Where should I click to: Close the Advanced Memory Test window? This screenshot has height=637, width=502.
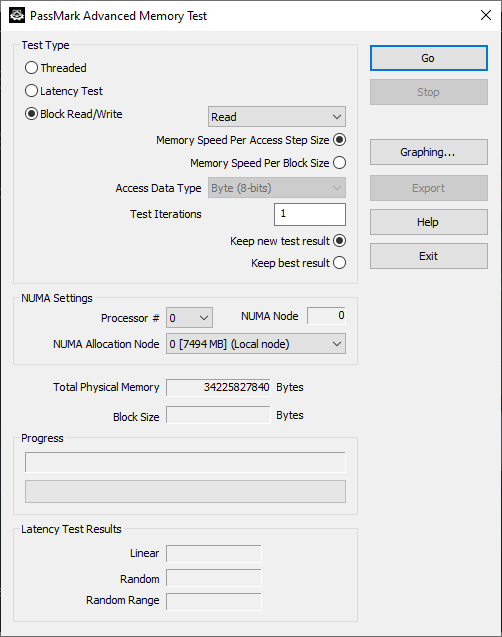486,15
